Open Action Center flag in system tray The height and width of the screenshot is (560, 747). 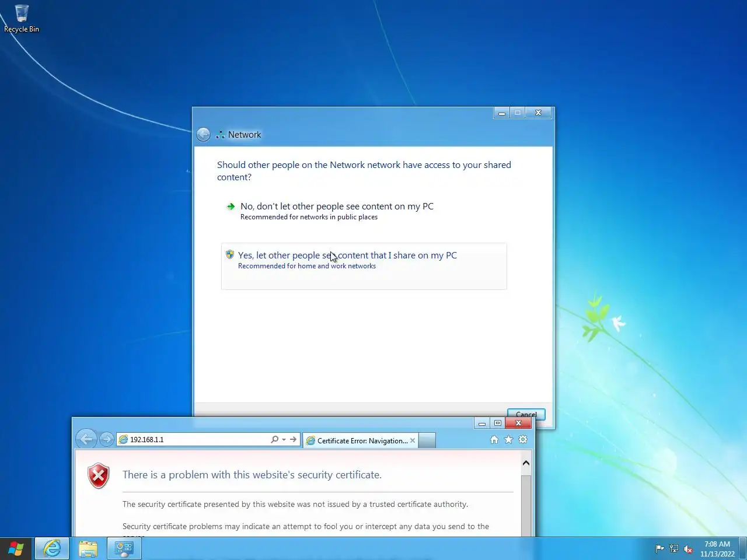point(660,548)
